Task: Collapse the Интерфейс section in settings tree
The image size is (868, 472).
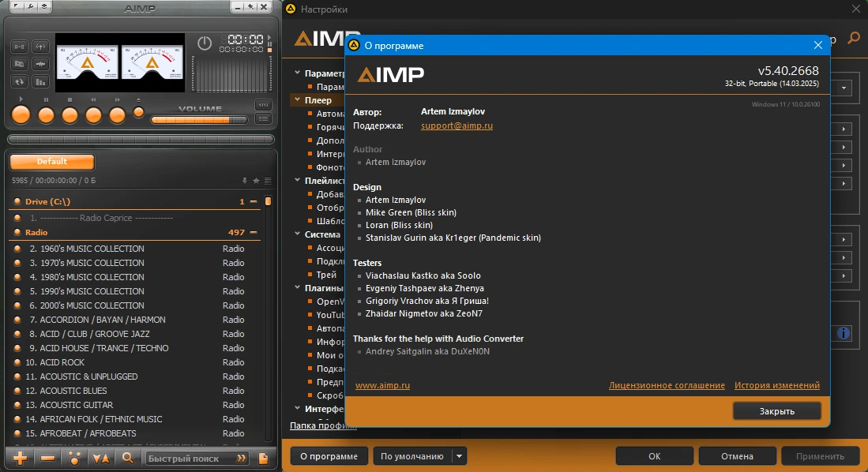Action: coord(297,408)
